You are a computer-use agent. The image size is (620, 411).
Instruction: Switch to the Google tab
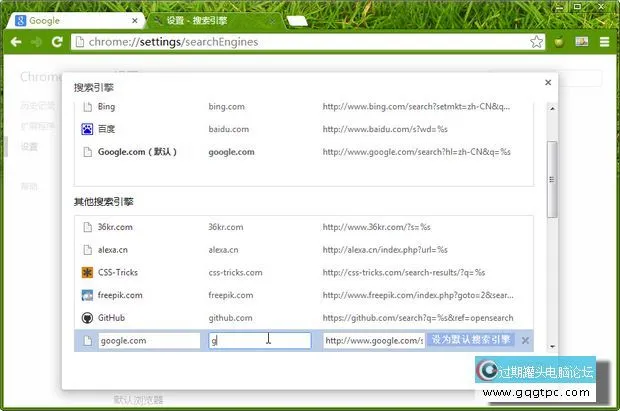(x=76, y=21)
